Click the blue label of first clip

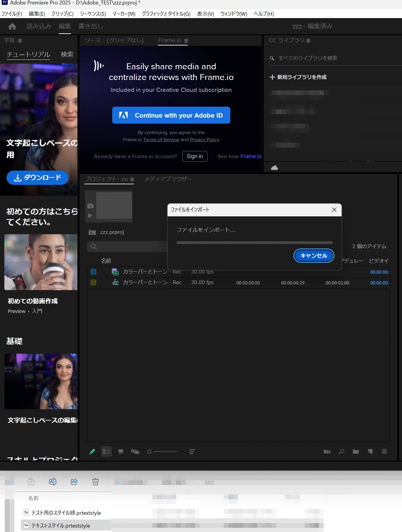93,272
